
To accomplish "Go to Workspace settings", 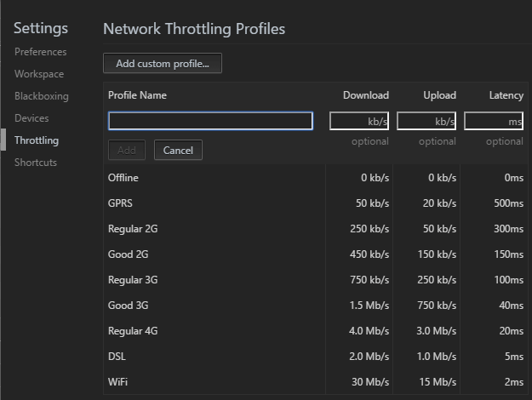I will click(x=38, y=74).
